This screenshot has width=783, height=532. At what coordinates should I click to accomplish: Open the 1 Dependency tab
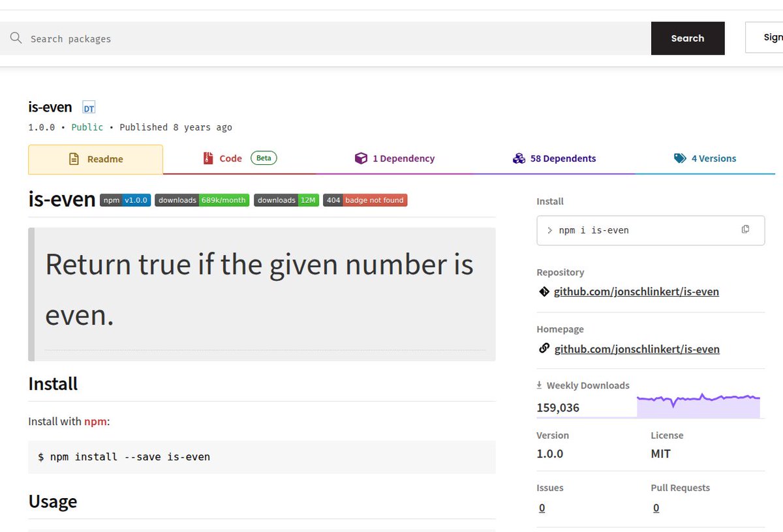coord(395,158)
